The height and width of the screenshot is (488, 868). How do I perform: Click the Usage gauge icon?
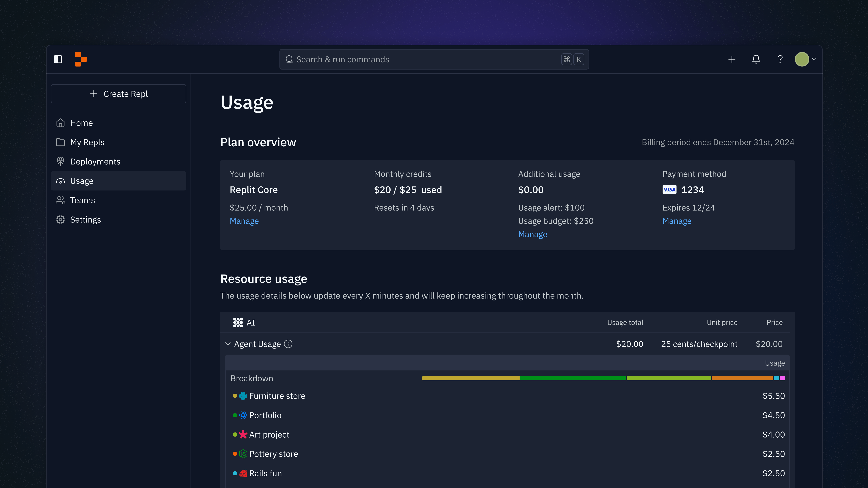pos(60,181)
